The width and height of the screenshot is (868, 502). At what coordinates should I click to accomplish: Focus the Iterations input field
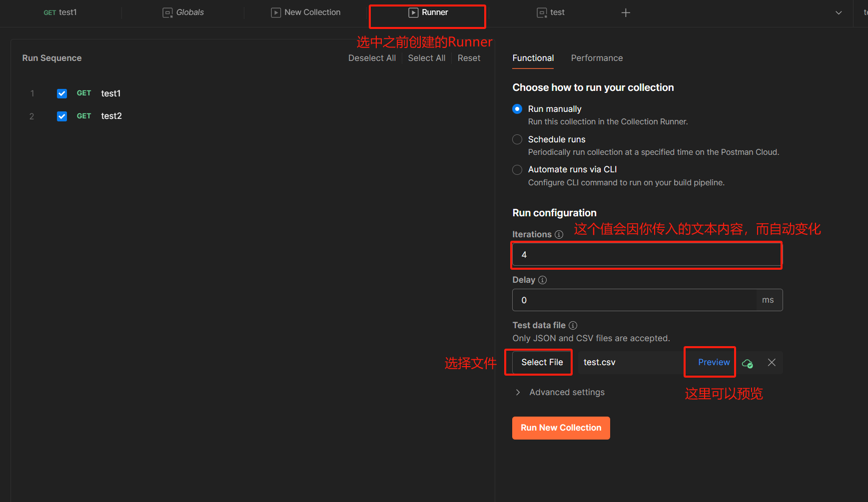tap(647, 255)
